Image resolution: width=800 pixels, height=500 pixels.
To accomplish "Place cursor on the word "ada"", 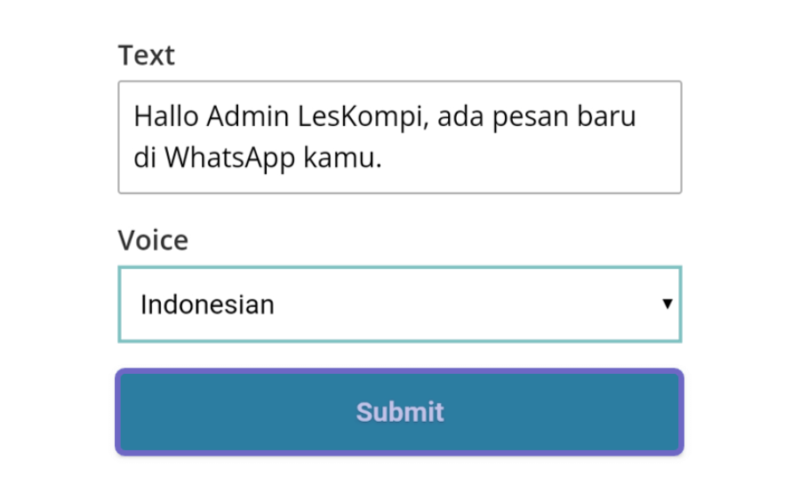I will coord(460,116).
